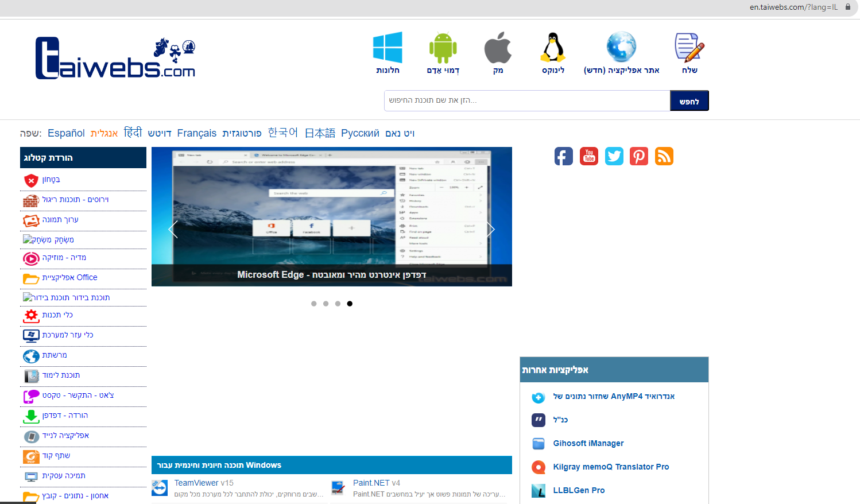Click the LLBLGen Pro app icon
The width and height of the screenshot is (860, 504).
click(x=539, y=491)
